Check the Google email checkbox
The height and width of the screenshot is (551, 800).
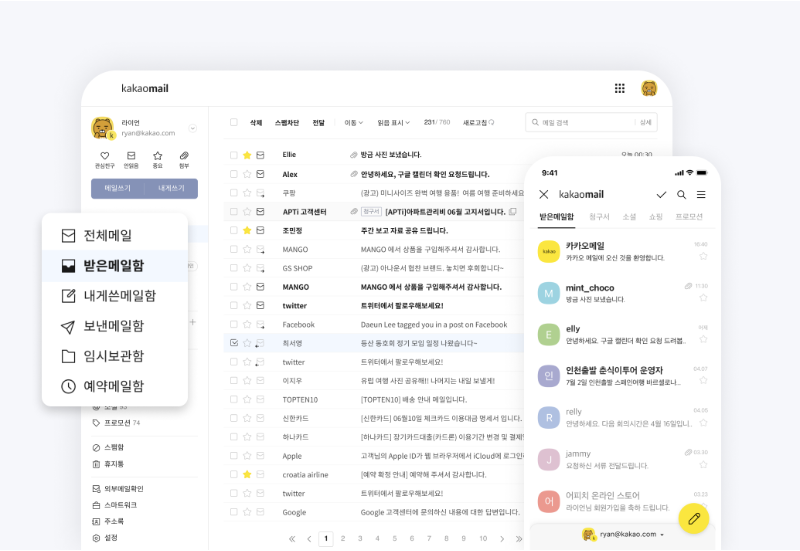click(234, 512)
